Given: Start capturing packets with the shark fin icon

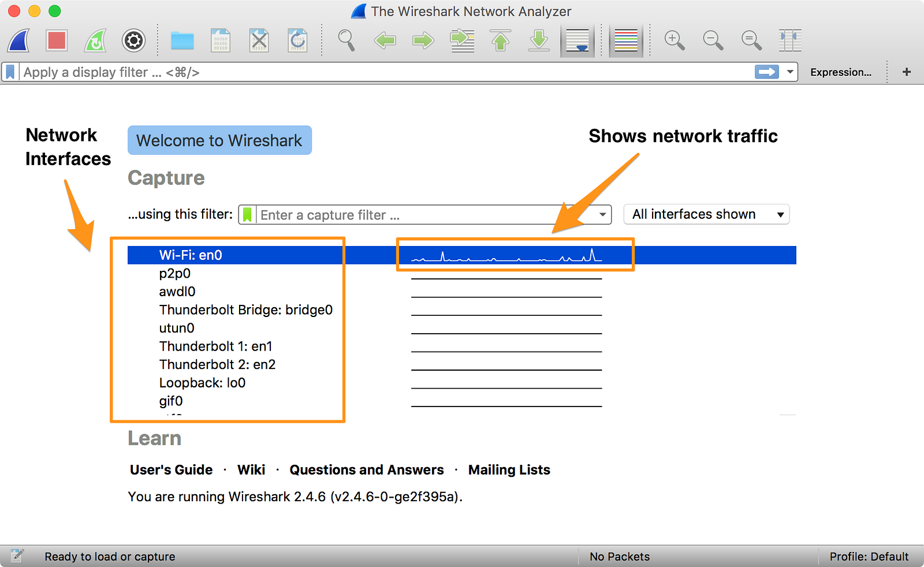Looking at the screenshot, I should click(x=19, y=40).
